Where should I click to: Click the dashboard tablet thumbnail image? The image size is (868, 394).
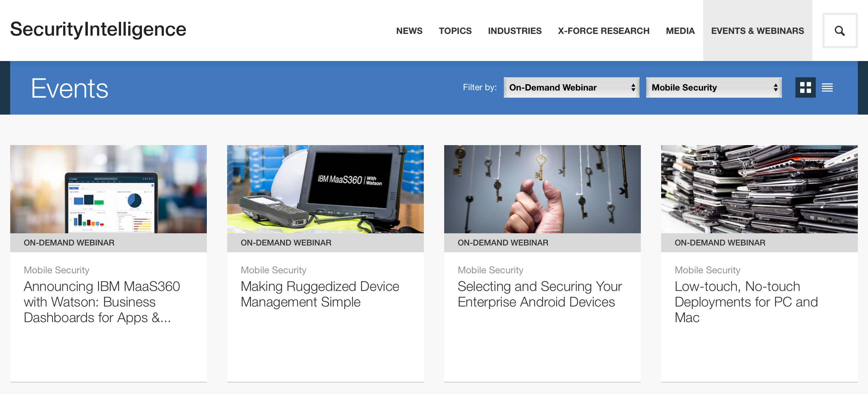[108, 189]
